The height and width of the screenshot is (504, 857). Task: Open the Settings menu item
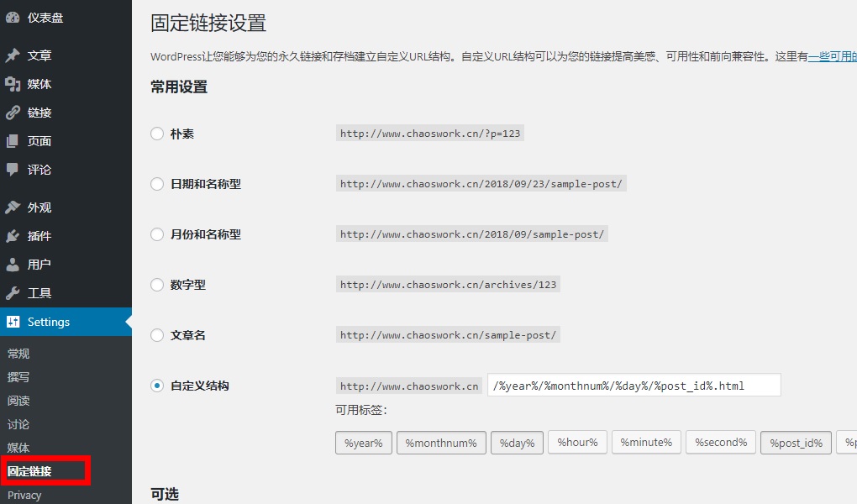pos(66,322)
